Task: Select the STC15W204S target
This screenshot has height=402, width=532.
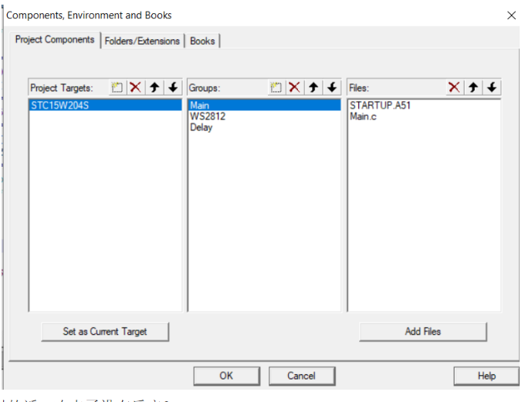Action: [106, 105]
